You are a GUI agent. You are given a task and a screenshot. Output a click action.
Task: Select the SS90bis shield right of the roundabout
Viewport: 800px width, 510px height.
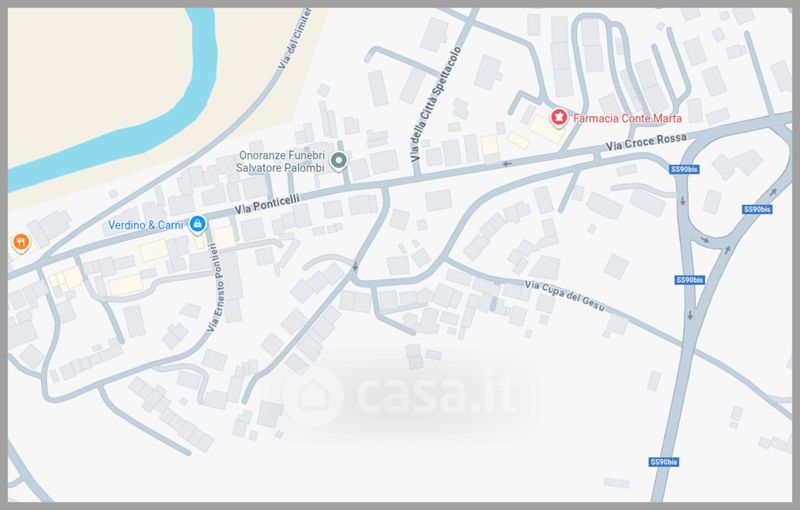click(757, 210)
